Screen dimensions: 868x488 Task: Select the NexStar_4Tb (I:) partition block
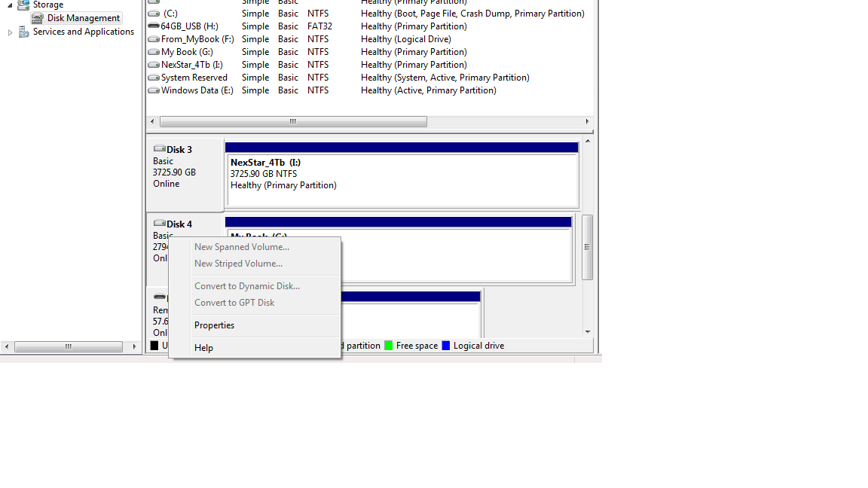pos(402,181)
